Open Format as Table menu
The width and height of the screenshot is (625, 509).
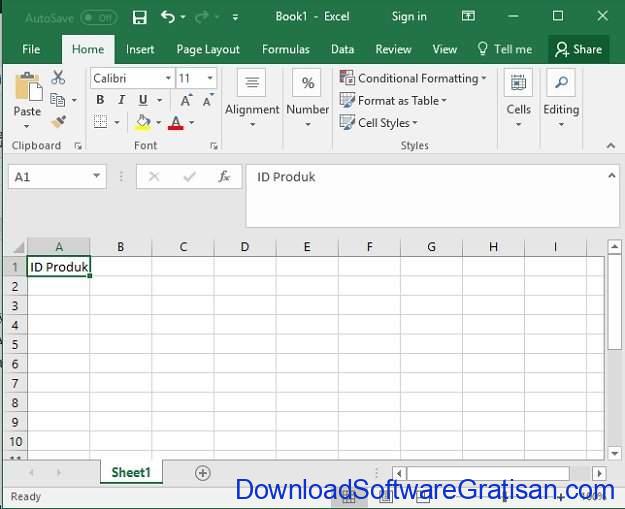tap(393, 100)
